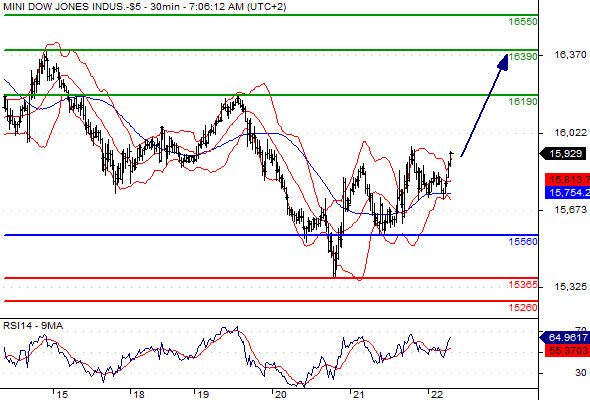The image size is (590, 400).
Task: Click the 16,022 price axis value
Action: tap(570, 132)
